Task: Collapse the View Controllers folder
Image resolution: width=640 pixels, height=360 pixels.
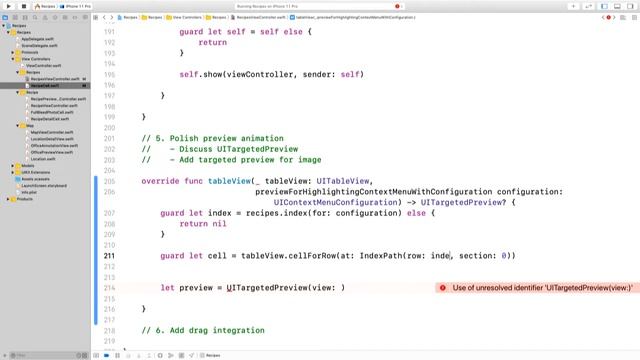Action: click(x=13, y=59)
